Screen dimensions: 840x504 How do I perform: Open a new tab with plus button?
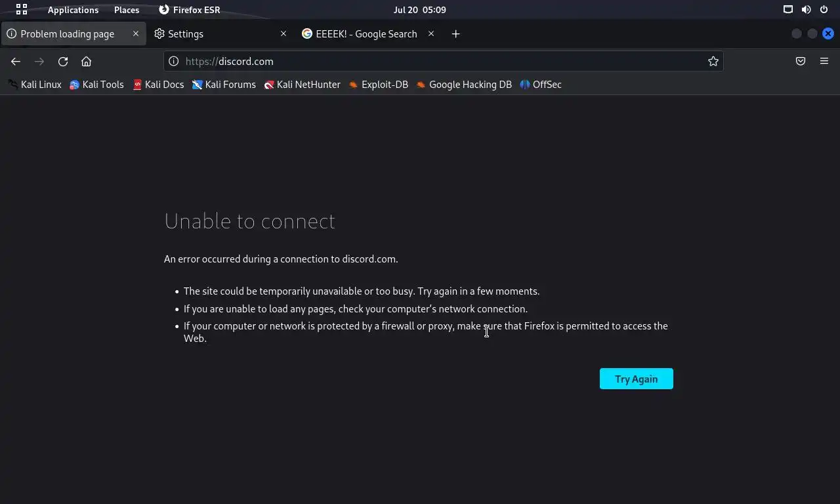pyautogui.click(x=455, y=33)
